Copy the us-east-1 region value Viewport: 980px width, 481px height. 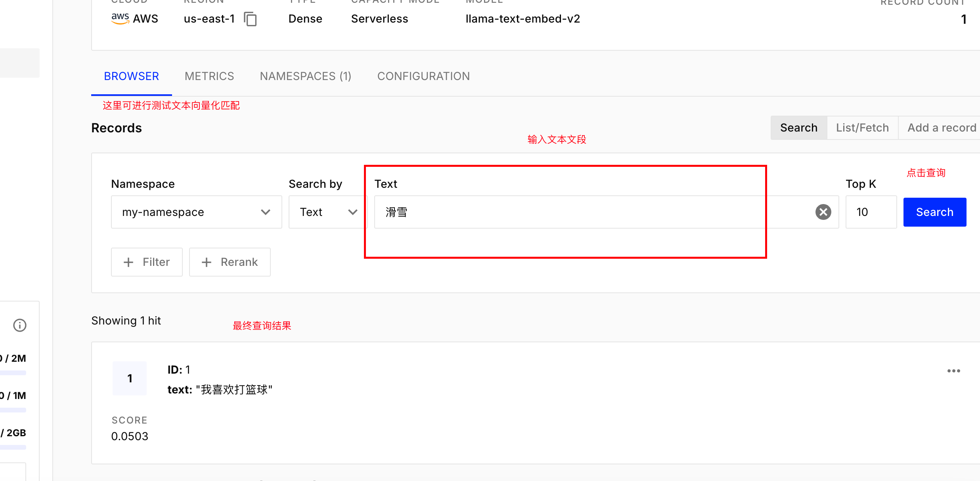tap(251, 19)
